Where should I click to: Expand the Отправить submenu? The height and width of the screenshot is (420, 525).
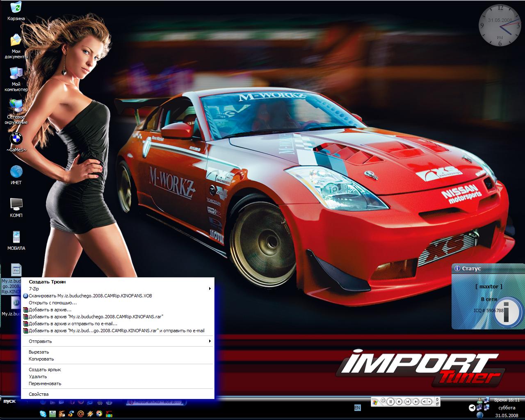[118, 341]
